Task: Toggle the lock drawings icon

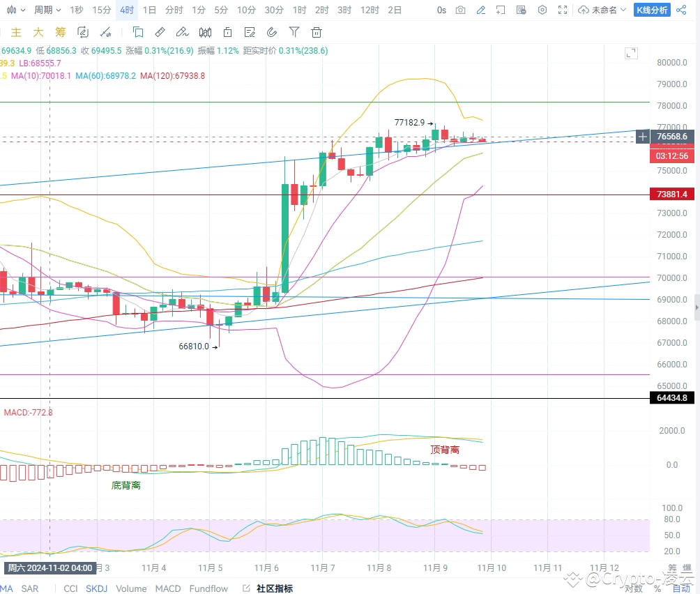Action: 227,32
